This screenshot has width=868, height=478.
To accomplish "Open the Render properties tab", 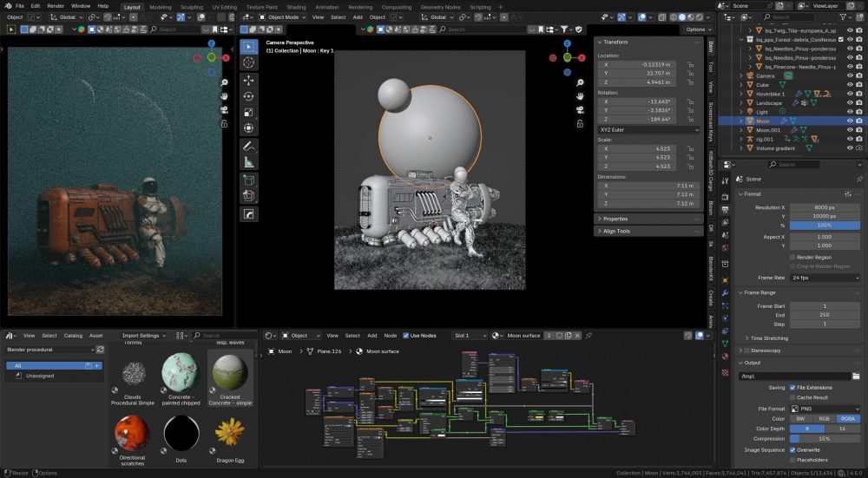I will 725,196.
